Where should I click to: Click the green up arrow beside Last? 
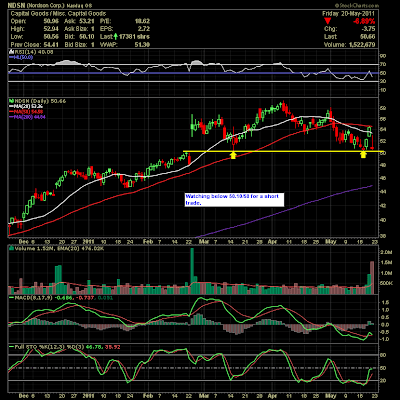click(x=115, y=37)
